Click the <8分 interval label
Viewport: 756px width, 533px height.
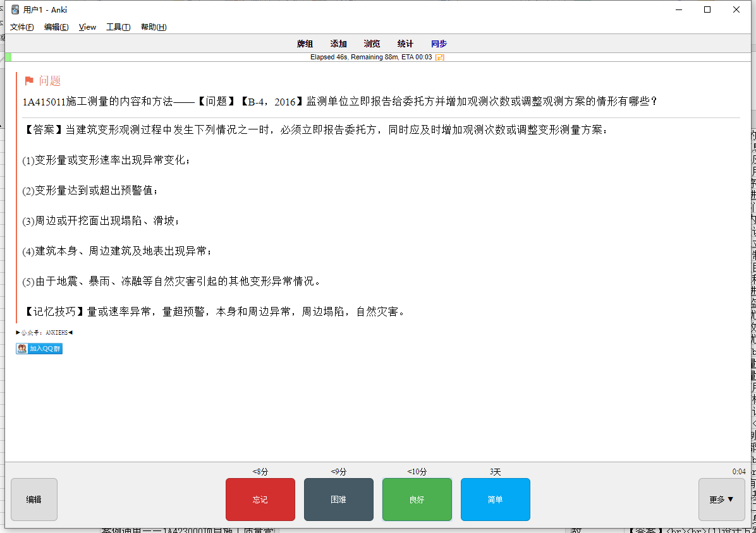point(260,472)
